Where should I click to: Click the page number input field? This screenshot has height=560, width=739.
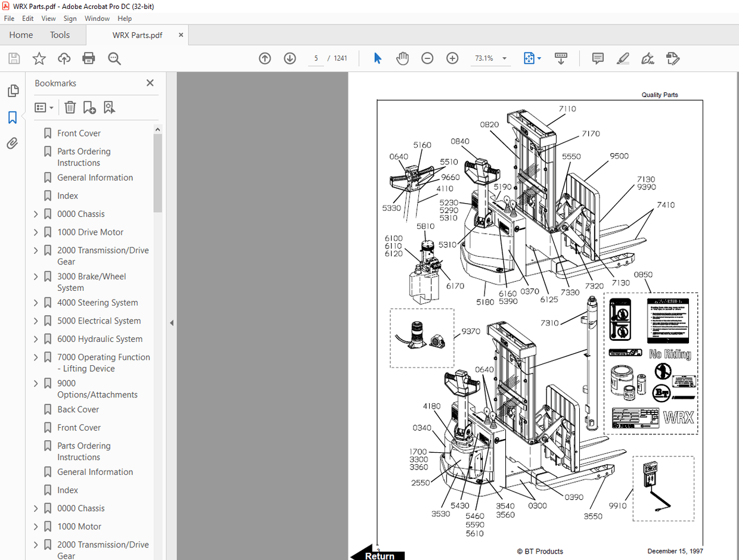click(316, 58)
